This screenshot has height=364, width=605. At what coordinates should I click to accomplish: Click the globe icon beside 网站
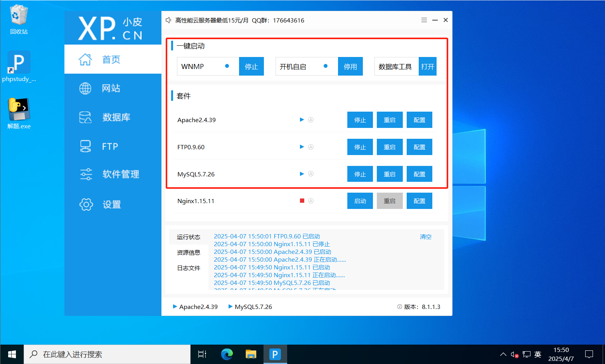click(x=85, y=88)
